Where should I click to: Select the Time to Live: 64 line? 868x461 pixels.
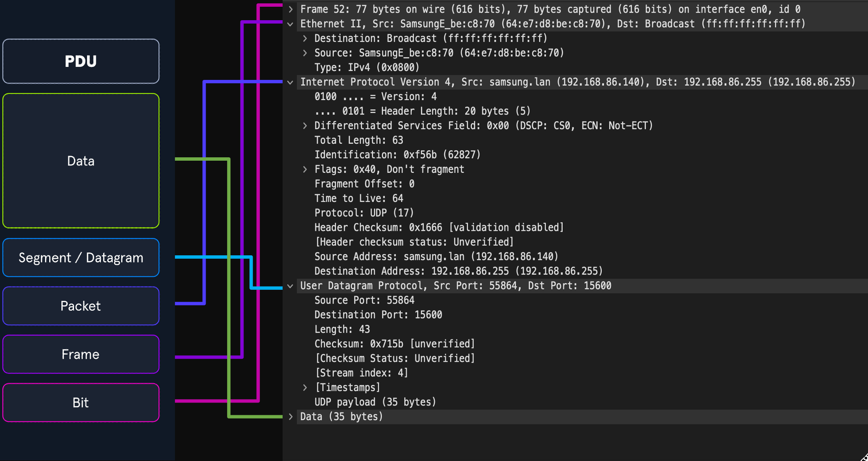(359, 199)
